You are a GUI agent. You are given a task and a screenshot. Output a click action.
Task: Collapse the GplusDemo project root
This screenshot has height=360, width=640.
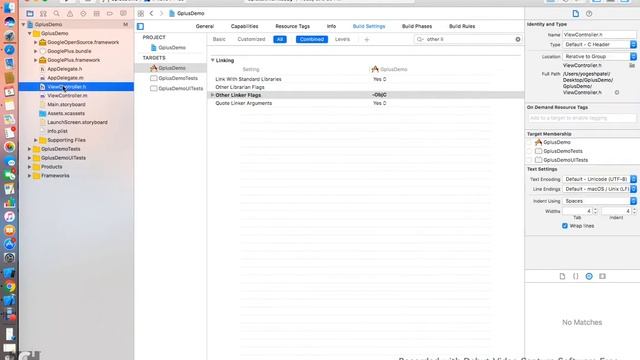click(x=23, y=24)
